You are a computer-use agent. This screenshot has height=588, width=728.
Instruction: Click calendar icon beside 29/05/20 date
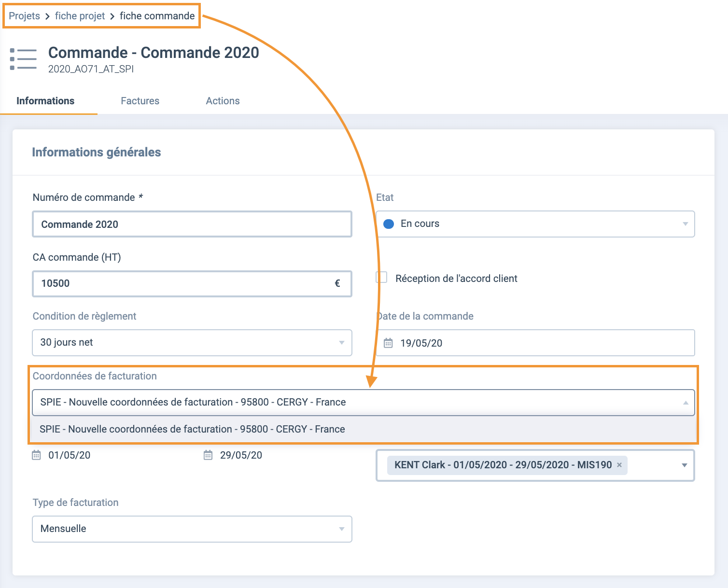(208, 455)
